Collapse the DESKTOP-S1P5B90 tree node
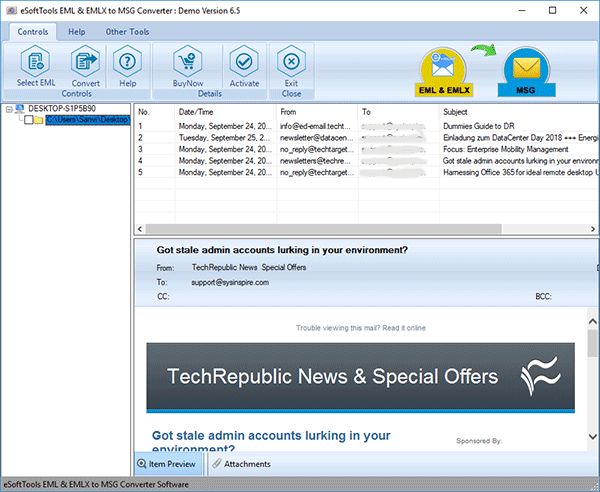Screen dimensions: 600x492 pos(9,109)
